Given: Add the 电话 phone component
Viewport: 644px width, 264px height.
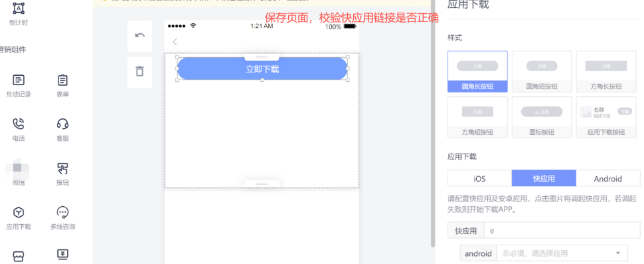Looking at the screenshot, I should point(19,130).
